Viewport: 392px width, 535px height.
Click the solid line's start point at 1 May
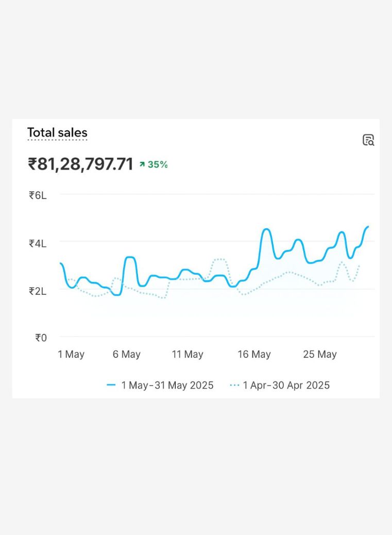click(61, 263)
